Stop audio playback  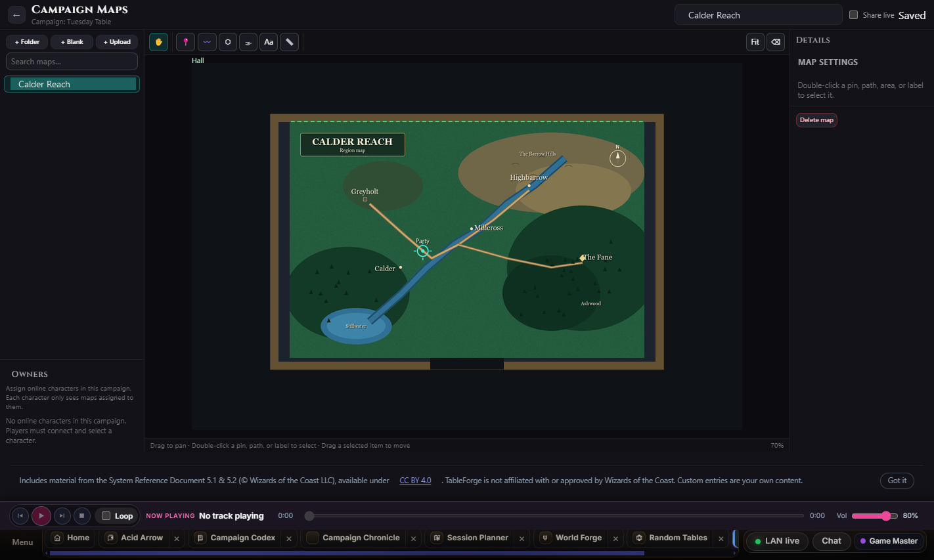(82, 516)
